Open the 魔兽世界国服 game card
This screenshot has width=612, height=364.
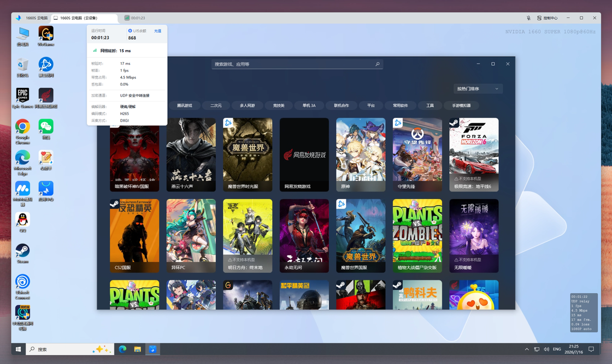coord(361,236)
